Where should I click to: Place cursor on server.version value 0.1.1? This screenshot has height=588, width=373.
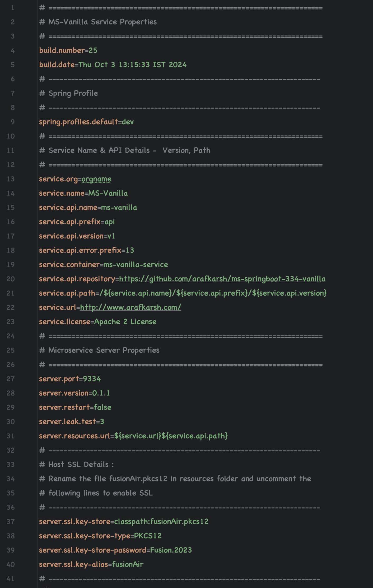(x=101, y=393)
